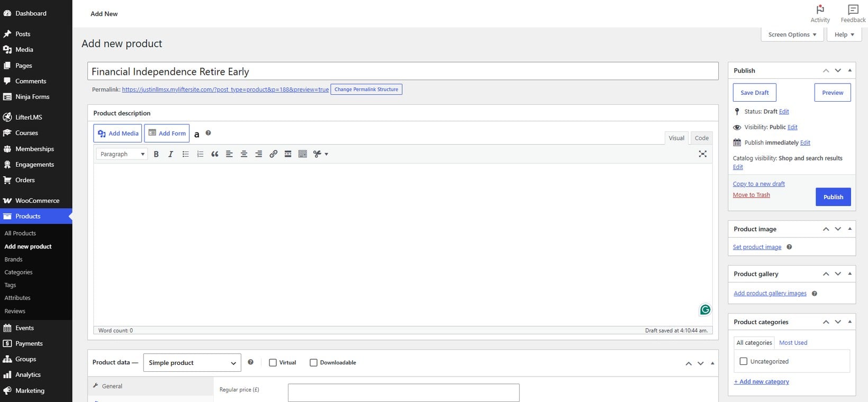Enter distraction-free fullscreen editor mode
This screenshot has height=402, width=868.
click(702, 154)
